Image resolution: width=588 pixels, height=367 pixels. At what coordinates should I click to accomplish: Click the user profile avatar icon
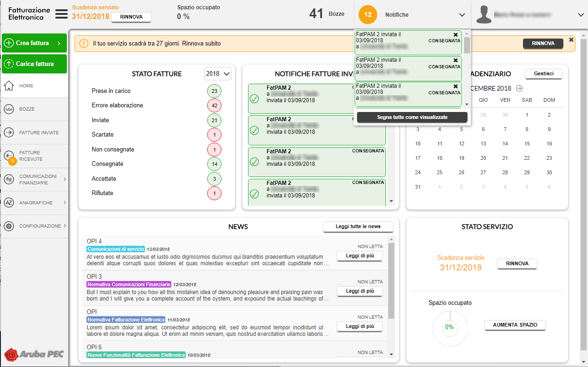tap(484, 14)
